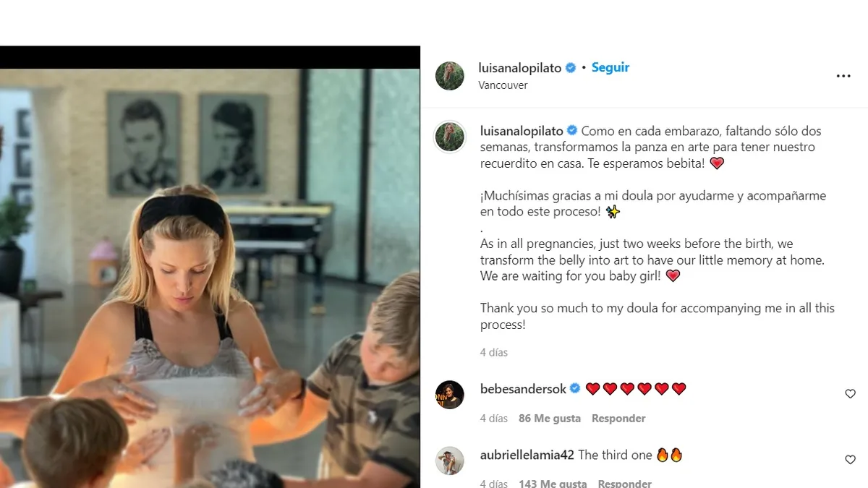Image resolution: width=868 pixels, height=488 pixels.
Task: Click the header profile picture avatar
Action: pyautogui.click(x=449, y=76)
